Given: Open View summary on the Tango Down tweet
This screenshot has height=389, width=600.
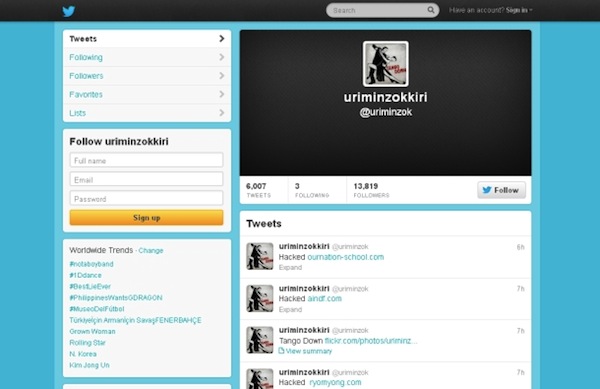Looking at the screenshot, I should [x=308, y=351].
